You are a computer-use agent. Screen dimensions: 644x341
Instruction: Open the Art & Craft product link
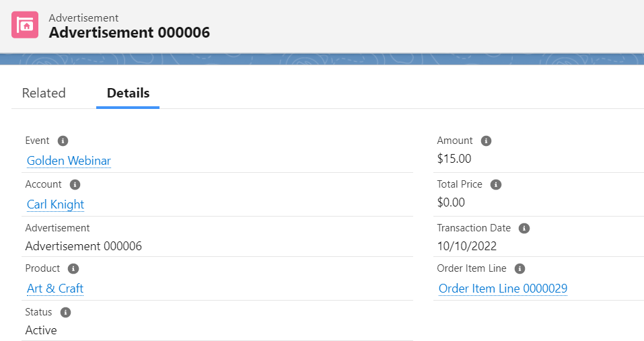[x=55, y=289]
